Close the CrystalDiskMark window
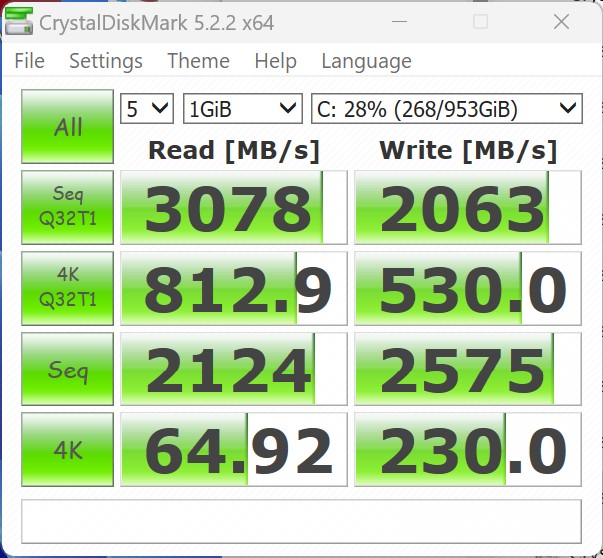This screenshot has height=558, width=603. [x=561, y=22]
